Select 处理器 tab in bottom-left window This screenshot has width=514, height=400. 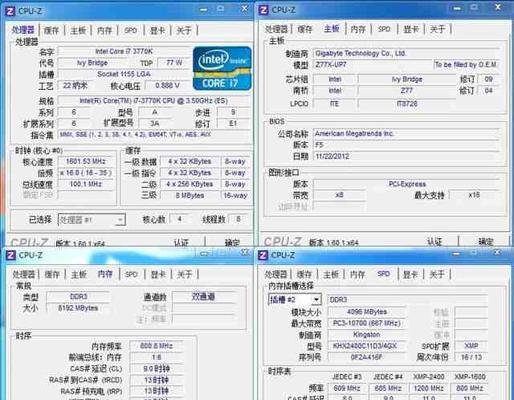click(24, 275)
